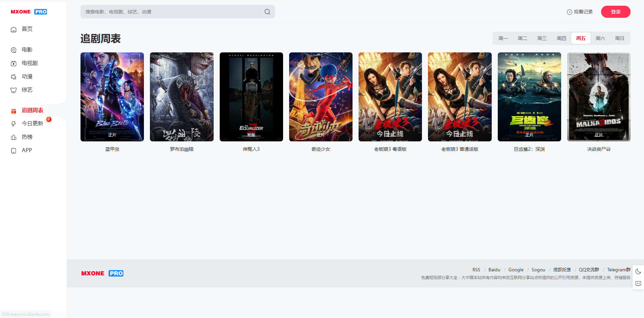Select the 周一 tab
This screenshot has height=318, width=644.
503,38
